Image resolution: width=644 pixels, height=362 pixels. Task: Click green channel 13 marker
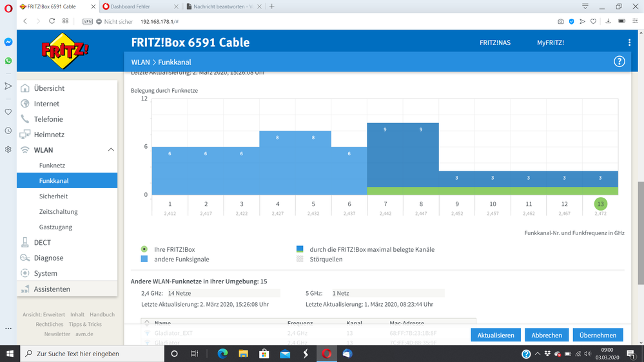600,204
